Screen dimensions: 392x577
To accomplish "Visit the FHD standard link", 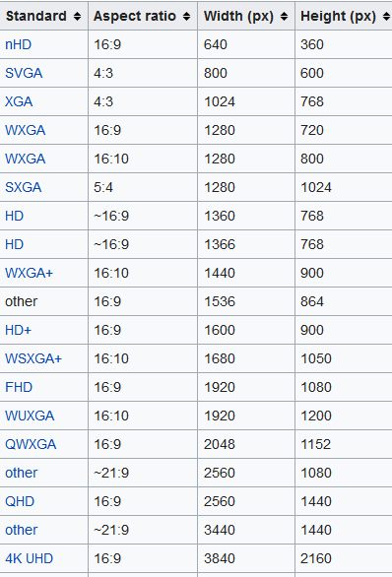I will click(x=19, y=387).
